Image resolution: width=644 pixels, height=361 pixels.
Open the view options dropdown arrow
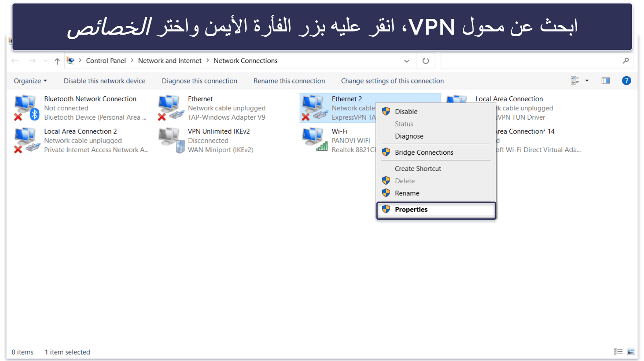point(587,81)
